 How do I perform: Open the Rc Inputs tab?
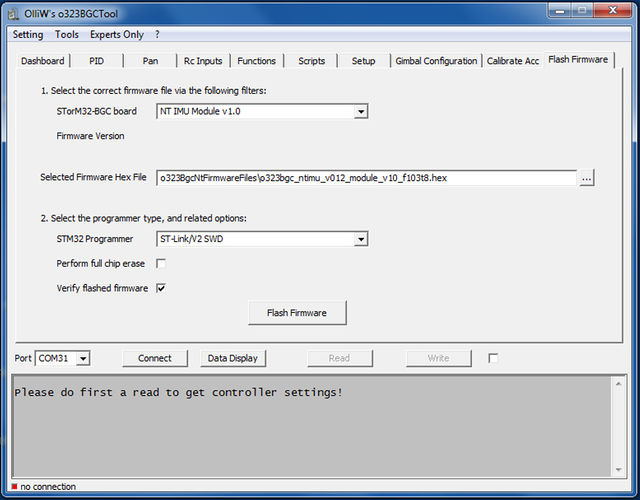tap(203, 61)
